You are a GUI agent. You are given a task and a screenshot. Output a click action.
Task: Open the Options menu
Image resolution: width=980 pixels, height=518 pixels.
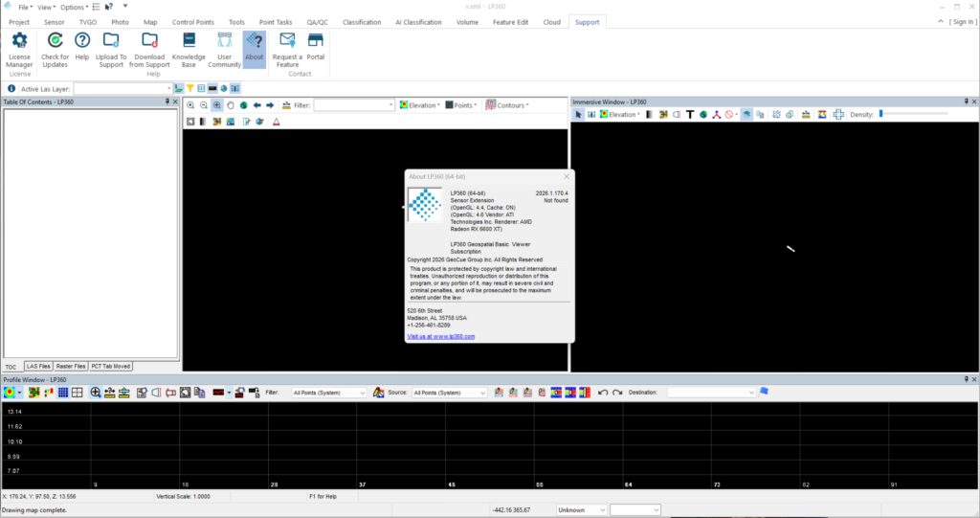(x=75, y=7)
